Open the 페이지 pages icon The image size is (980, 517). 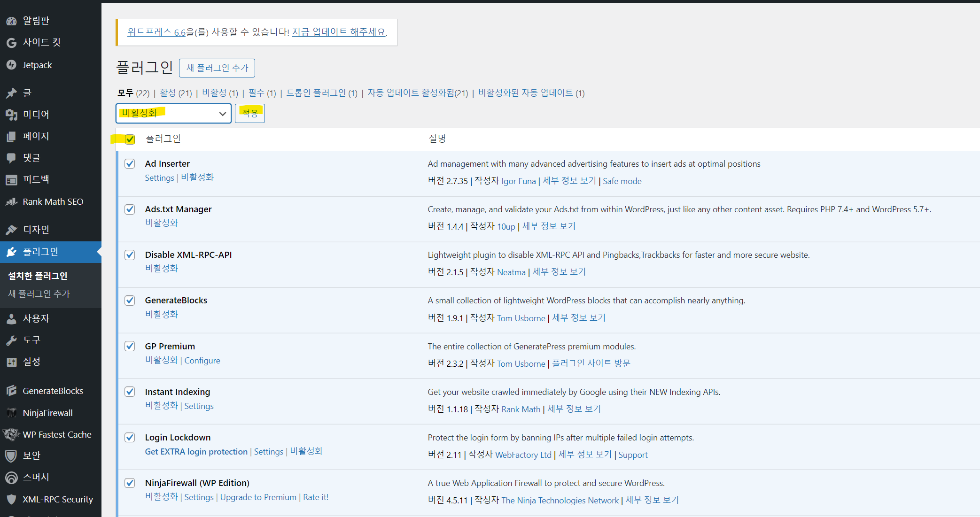(11, 136)
